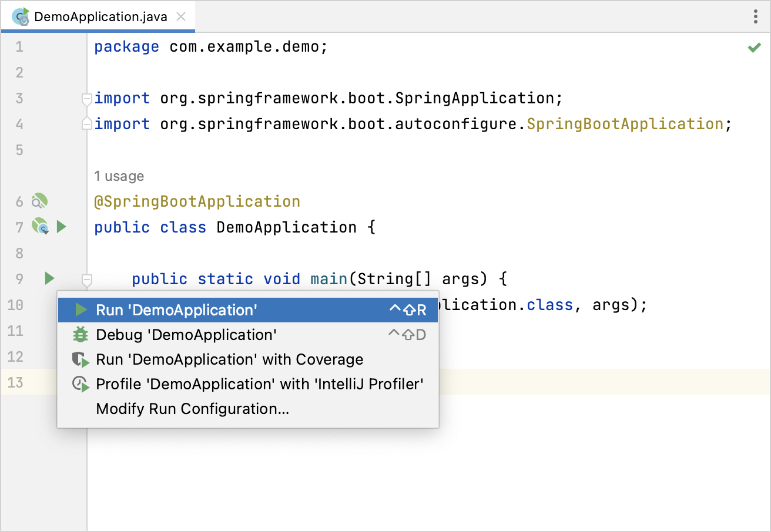The image size is (771, 532).
Task: Select Run 'DemoApplication' with Coverage
Action: pyautogui.click(x=248, y=359)
